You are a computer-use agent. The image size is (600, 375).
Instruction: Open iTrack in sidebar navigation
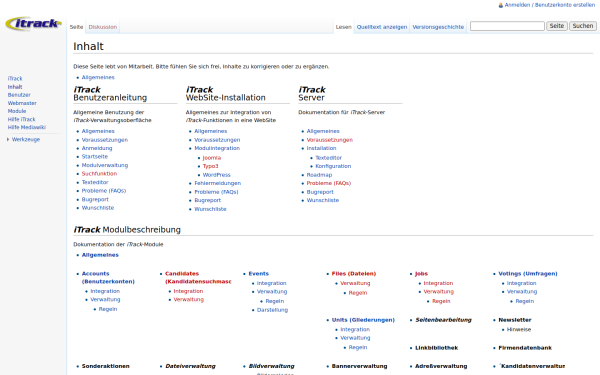[15, 78]
